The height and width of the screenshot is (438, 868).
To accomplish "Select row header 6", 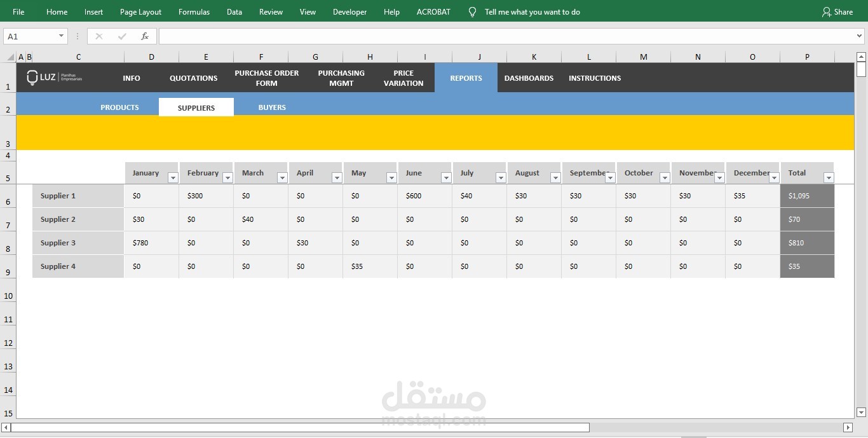I will 8,196.
